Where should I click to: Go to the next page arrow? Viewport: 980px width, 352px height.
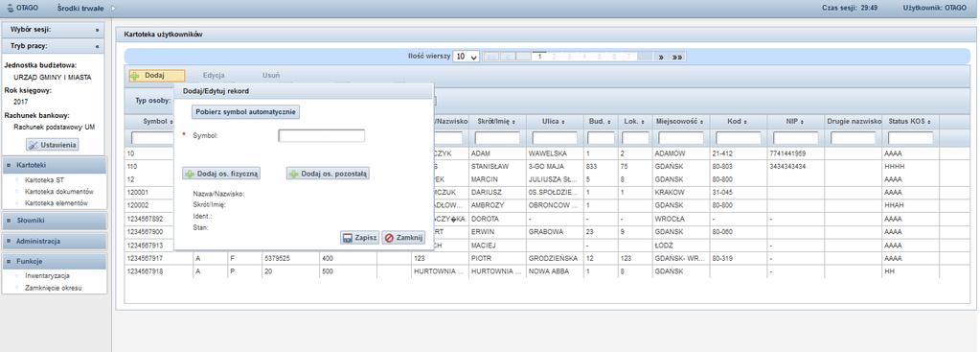click(x=661, y=57)
